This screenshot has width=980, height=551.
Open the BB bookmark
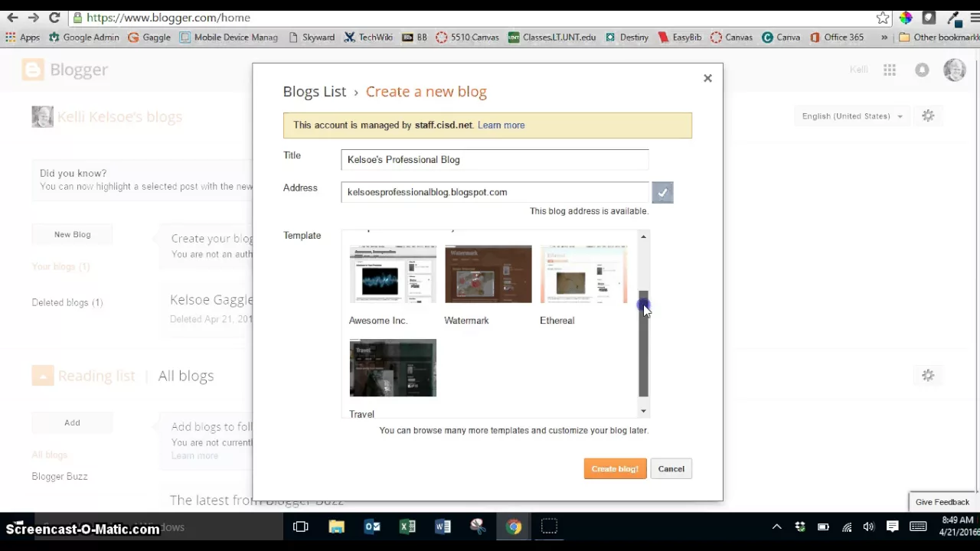(x=414, y=37)
